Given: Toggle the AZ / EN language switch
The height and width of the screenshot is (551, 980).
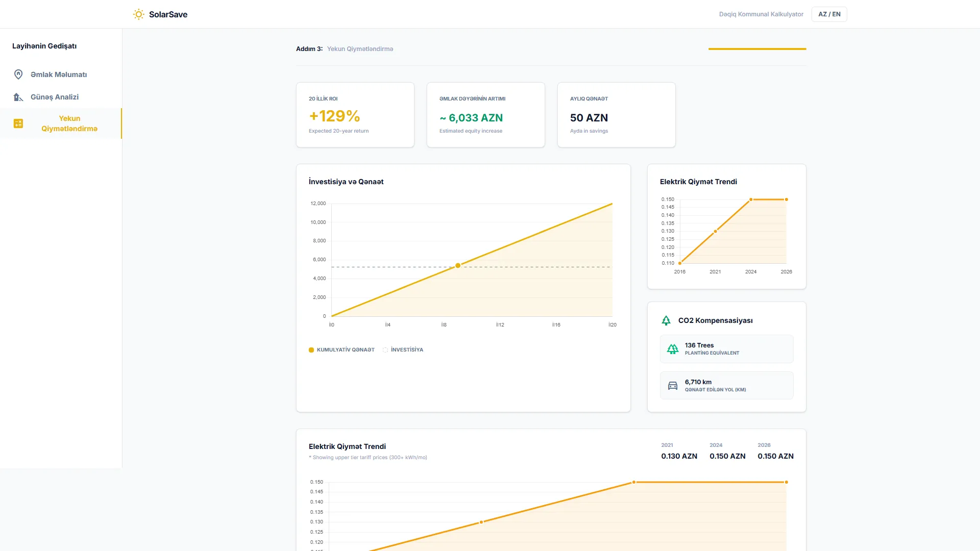Looking at the screenshot, I should click(x=829, y=14).
